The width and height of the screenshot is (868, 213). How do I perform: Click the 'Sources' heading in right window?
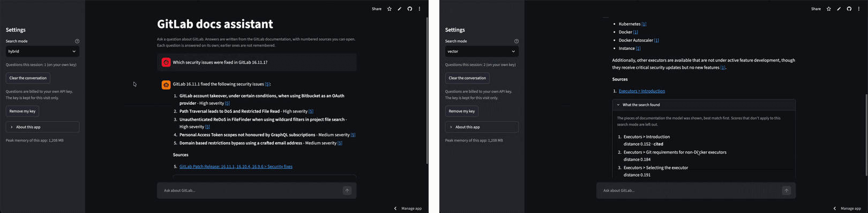(620, 79)
